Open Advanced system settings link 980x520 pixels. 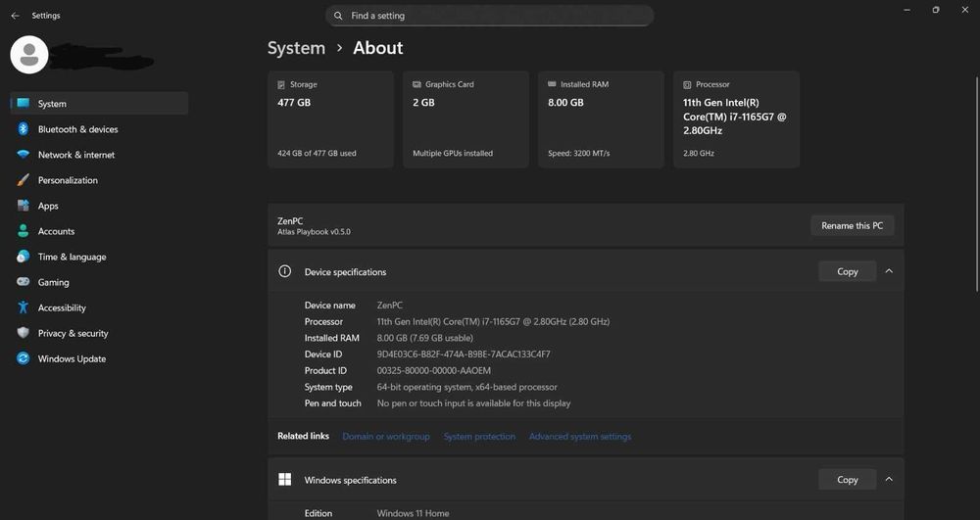click(580, 437)
